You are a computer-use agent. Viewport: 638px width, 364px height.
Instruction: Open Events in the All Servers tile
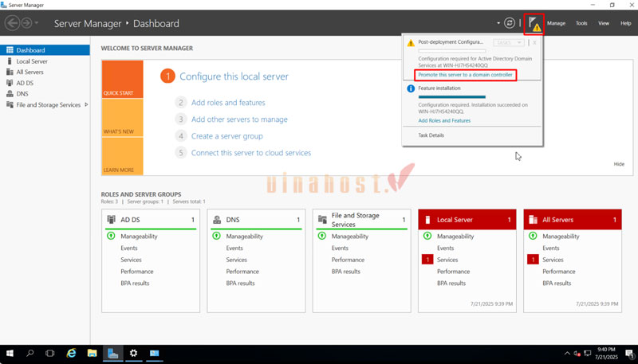point(551,248)
